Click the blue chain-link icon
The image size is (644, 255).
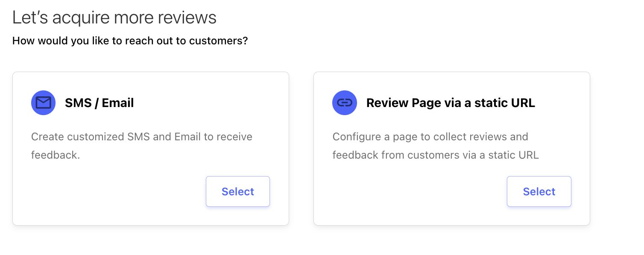coord(345,103)
